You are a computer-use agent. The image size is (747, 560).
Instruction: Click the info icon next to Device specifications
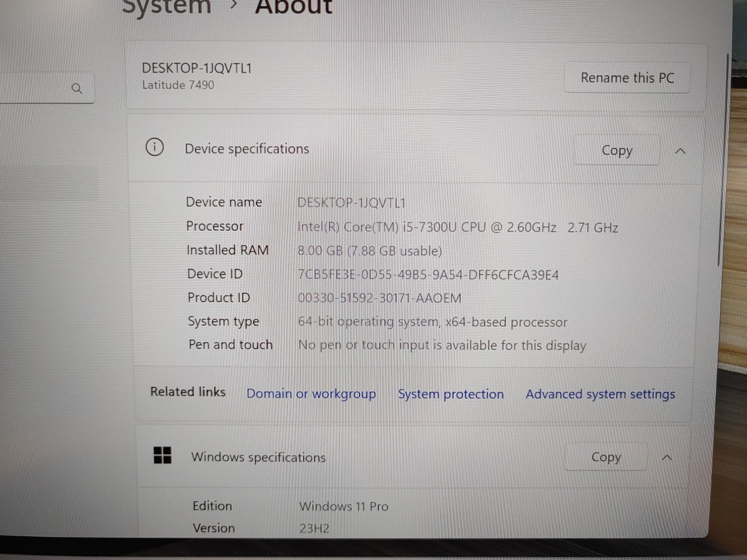tap(154, 148)
